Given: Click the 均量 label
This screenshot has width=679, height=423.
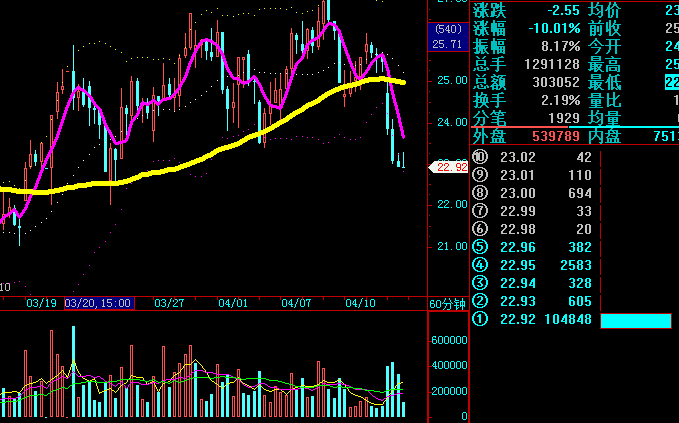Looking at the screenshot, I should (605, 118).
